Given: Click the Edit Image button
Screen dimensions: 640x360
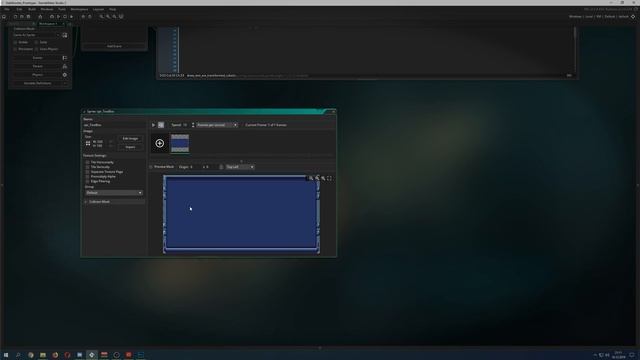Looking at the screenshot, I should click(130, 139).
